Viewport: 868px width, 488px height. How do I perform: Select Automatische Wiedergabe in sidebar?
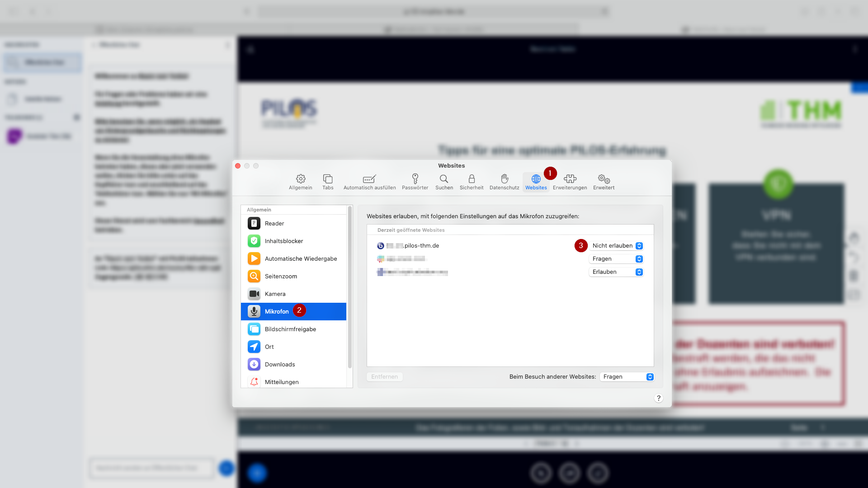click(294, 258)
